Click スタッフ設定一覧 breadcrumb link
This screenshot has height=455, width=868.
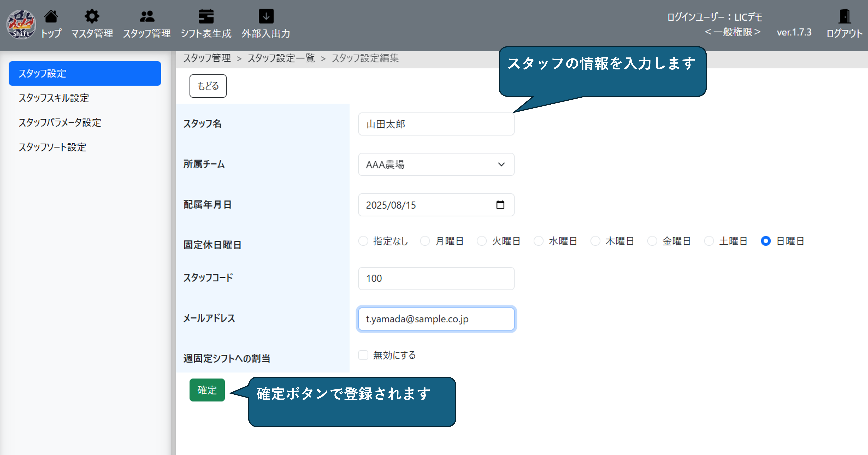point(281,58)
